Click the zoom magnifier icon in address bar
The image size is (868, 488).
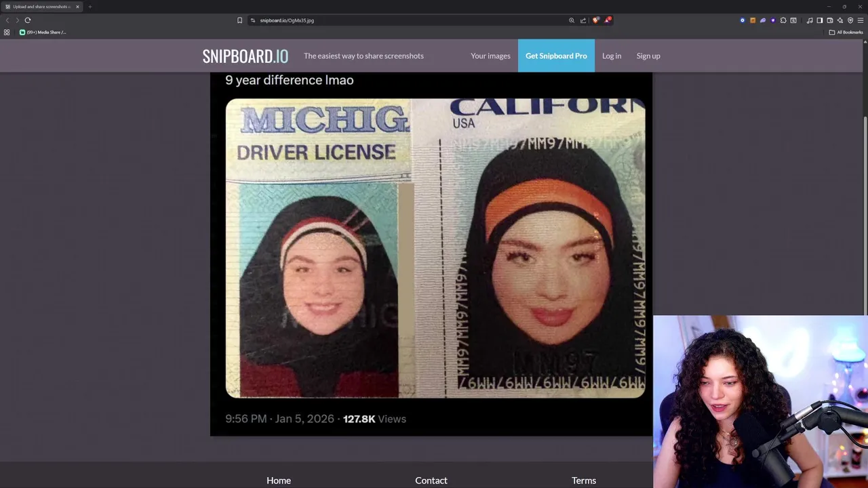coord(572,20)
